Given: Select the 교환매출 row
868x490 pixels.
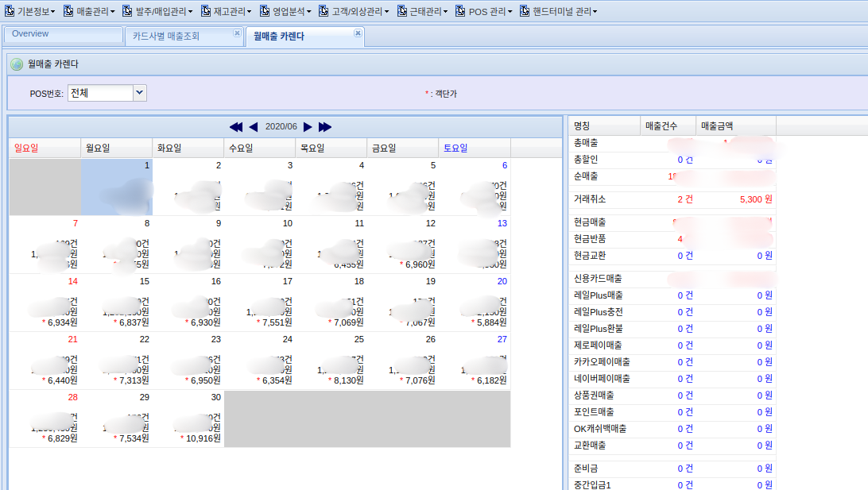Looking at the screenshot, I should pyautogui.click(x=672, y=446).
